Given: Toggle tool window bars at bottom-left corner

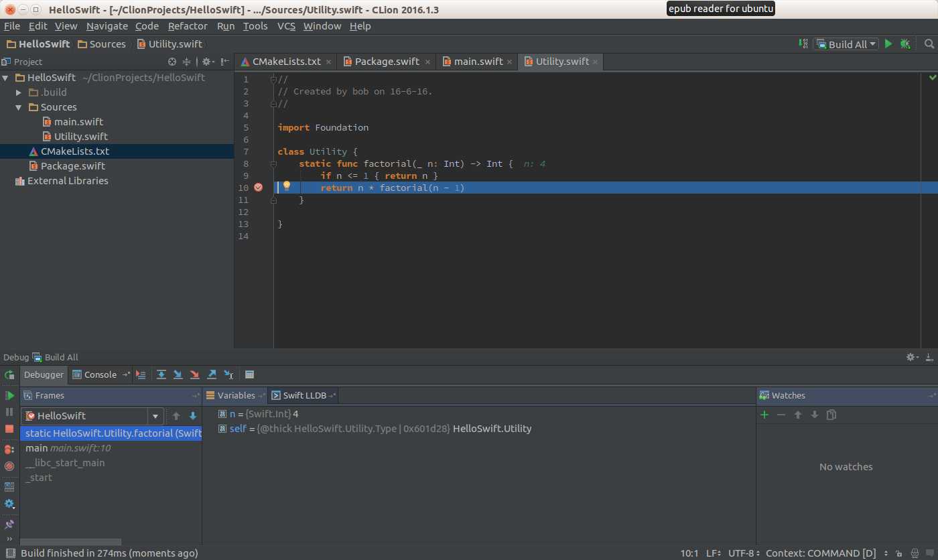Looking at the screenshot, I should coord(10,553).
